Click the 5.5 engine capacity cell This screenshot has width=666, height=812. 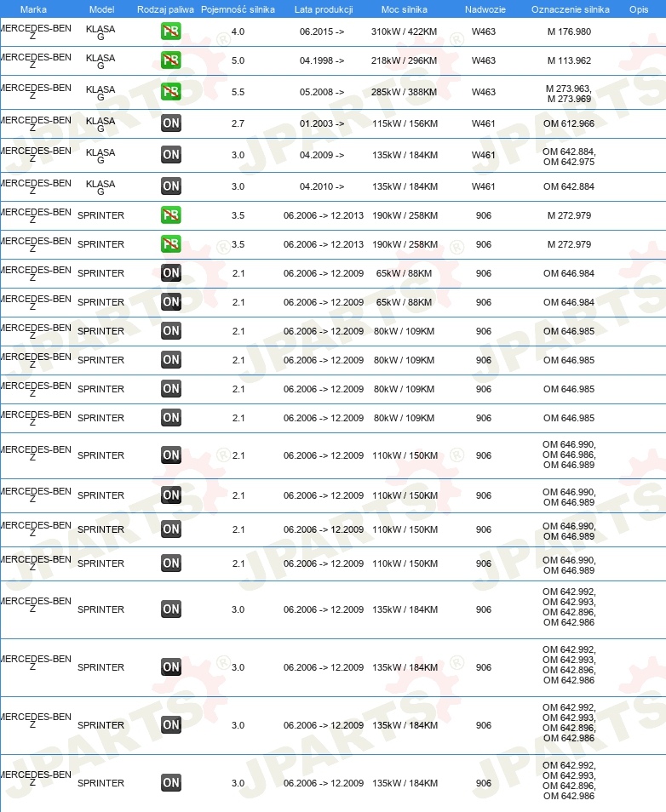tap(238, 92)
